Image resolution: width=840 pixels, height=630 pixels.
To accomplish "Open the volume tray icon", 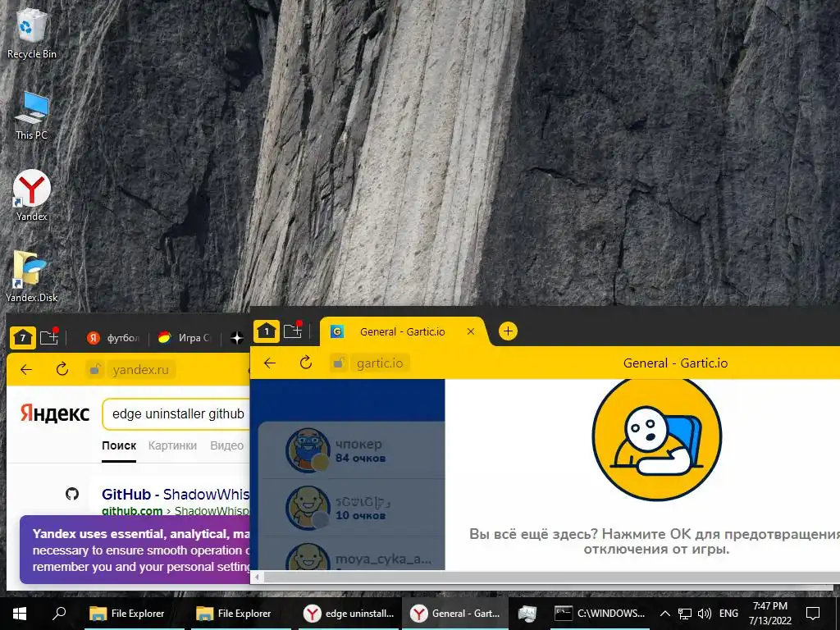I will (x=705, y=614).
